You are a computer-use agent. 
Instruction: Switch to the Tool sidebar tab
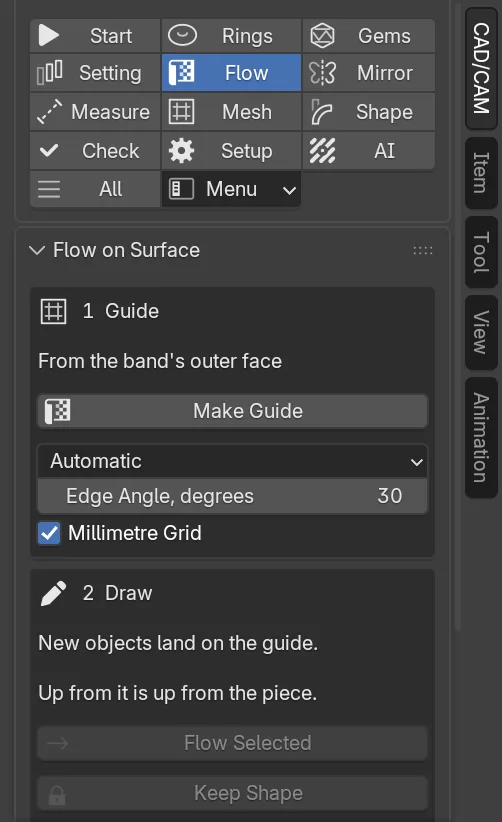(481, 252)
